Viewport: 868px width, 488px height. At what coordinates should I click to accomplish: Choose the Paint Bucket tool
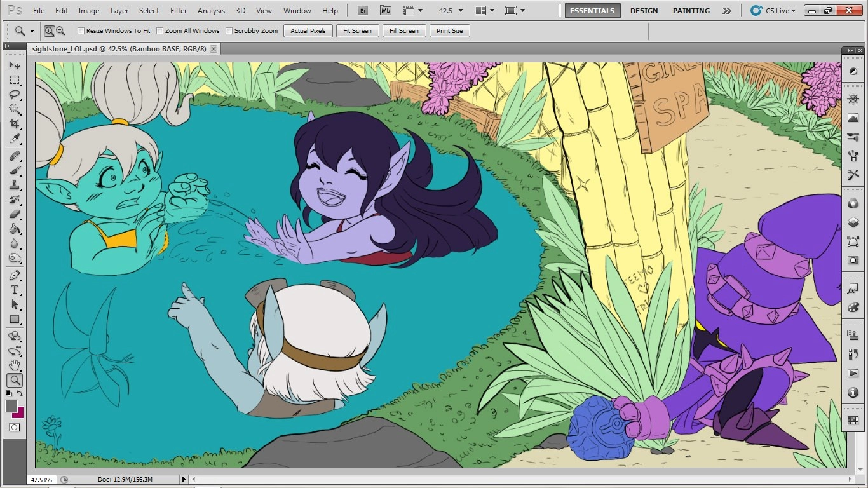pos(14,229)
